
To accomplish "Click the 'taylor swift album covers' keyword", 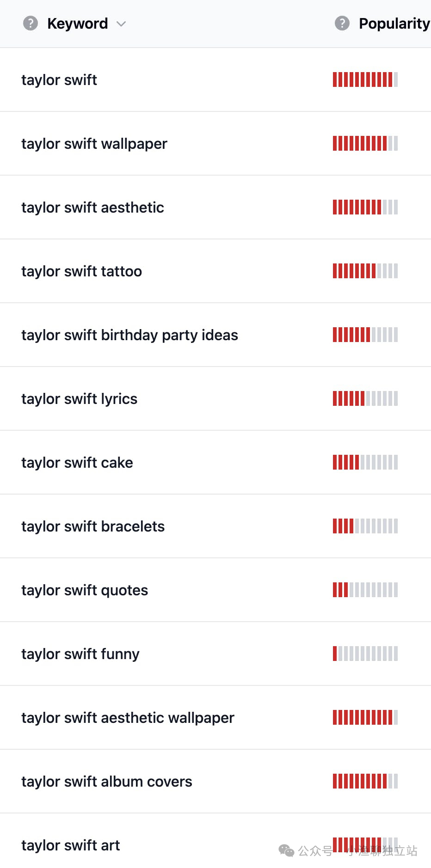I will (107, 782).
